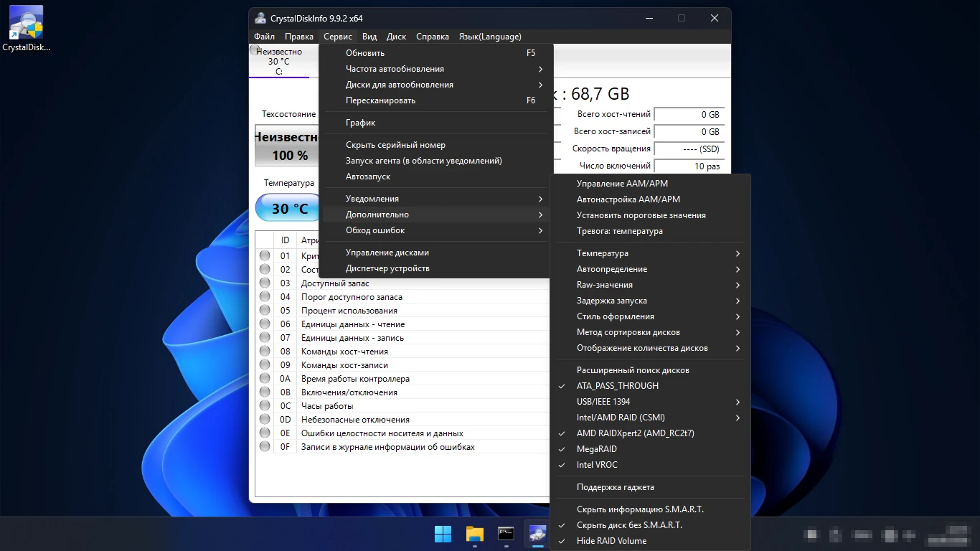Click status circle for attribute 0E

265,433
